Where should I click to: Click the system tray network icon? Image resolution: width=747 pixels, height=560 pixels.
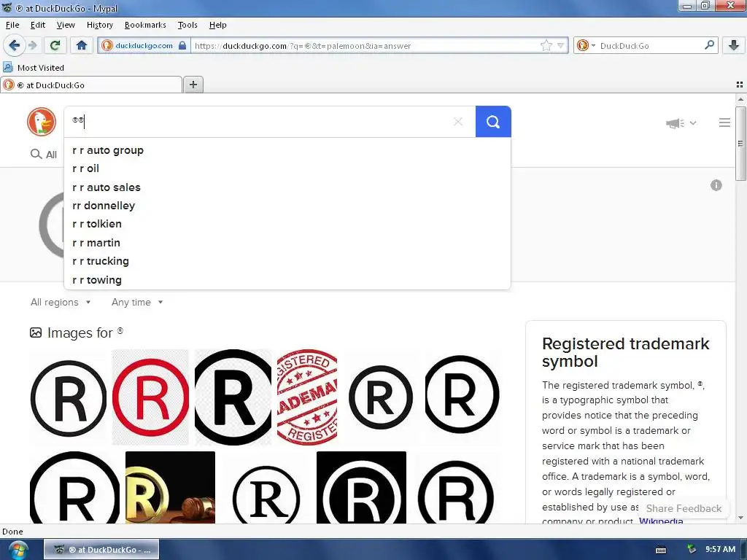click(x=692, y=550)
